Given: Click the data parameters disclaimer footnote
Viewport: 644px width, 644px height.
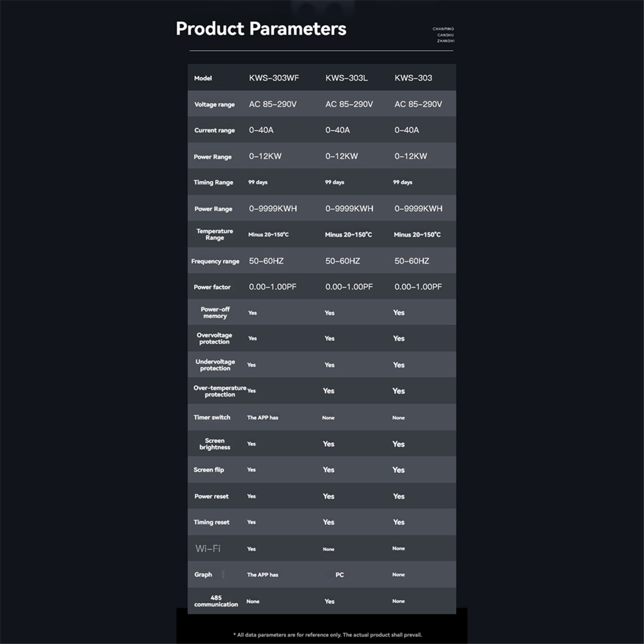Looking at the screenshot, I should 327,635.
